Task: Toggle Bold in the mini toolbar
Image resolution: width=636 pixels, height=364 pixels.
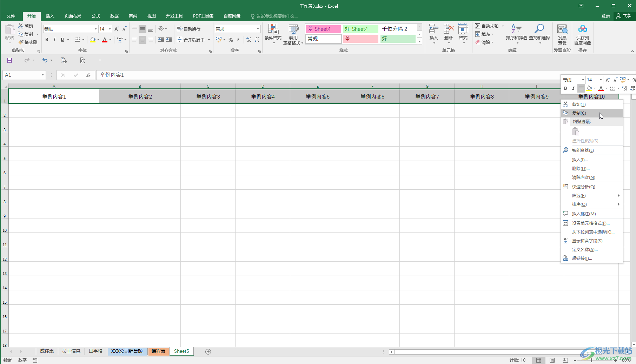Action: pyautogui.click(x=565, y=88)
